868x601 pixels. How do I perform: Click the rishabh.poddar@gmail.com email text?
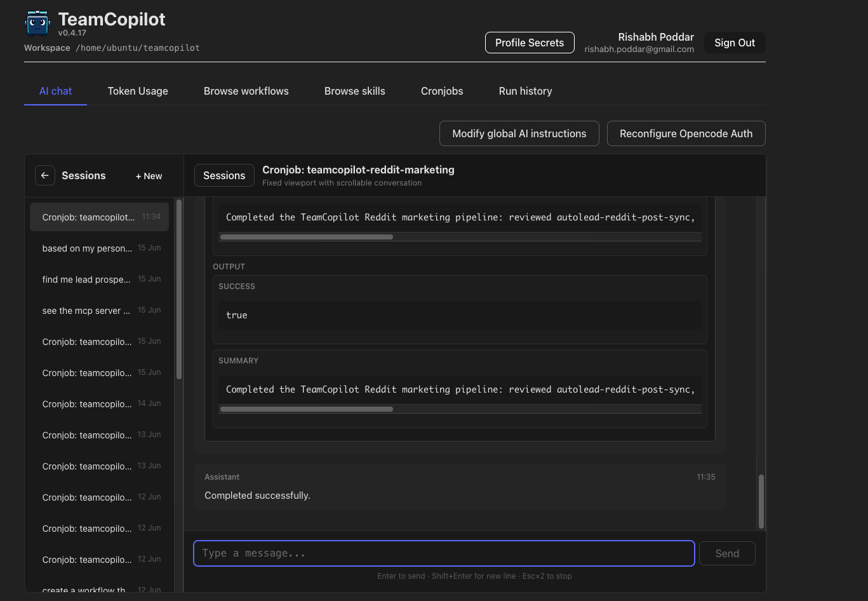tap(639, 50)
